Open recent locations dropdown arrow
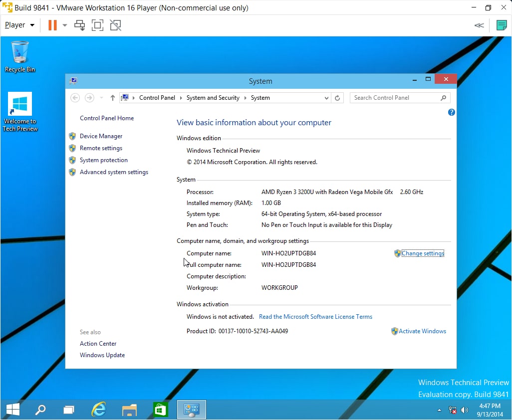The width and height of the screenshot is (512, 420). click(101, 98)
